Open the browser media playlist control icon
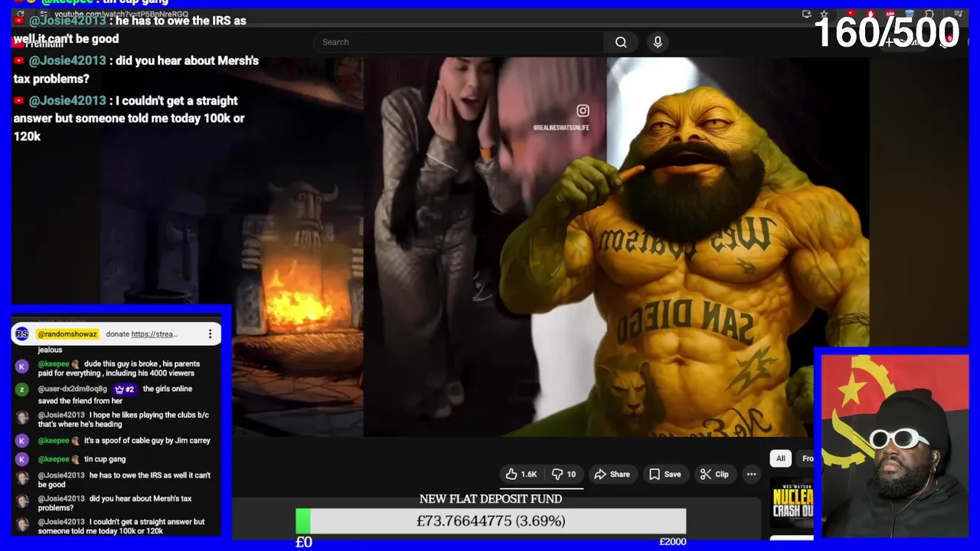Screen dimensions: 980x551 958,14
